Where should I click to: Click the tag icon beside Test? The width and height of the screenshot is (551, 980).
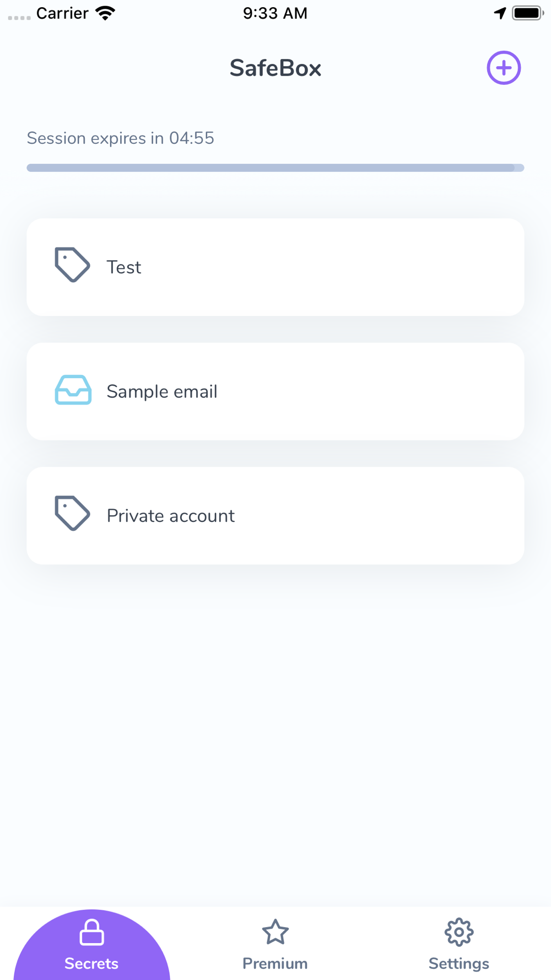[x=72, y=265]
